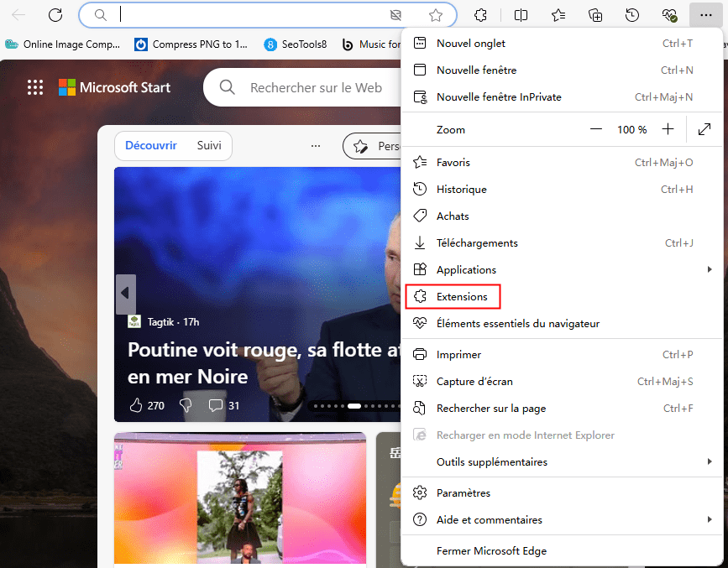The width and height of the screenshot is (728, 568).
Task: Open Poutine voit rouge headline
Action: 263,363
